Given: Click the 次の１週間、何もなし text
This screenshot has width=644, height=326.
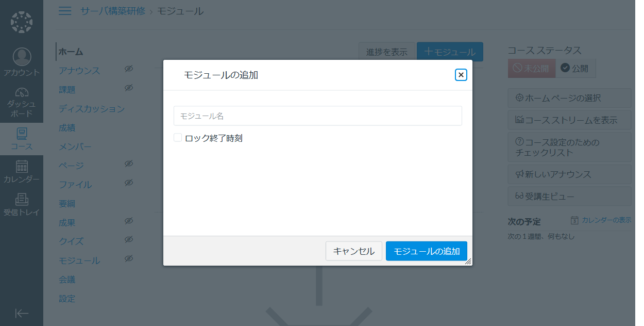Looking at the screenshot, I should pos(541,236).
